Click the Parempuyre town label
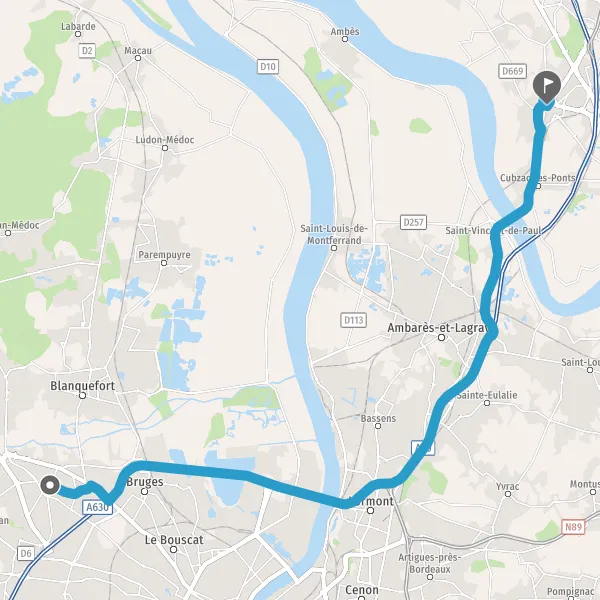Screen dimensions: 600x600 (164, 254)
